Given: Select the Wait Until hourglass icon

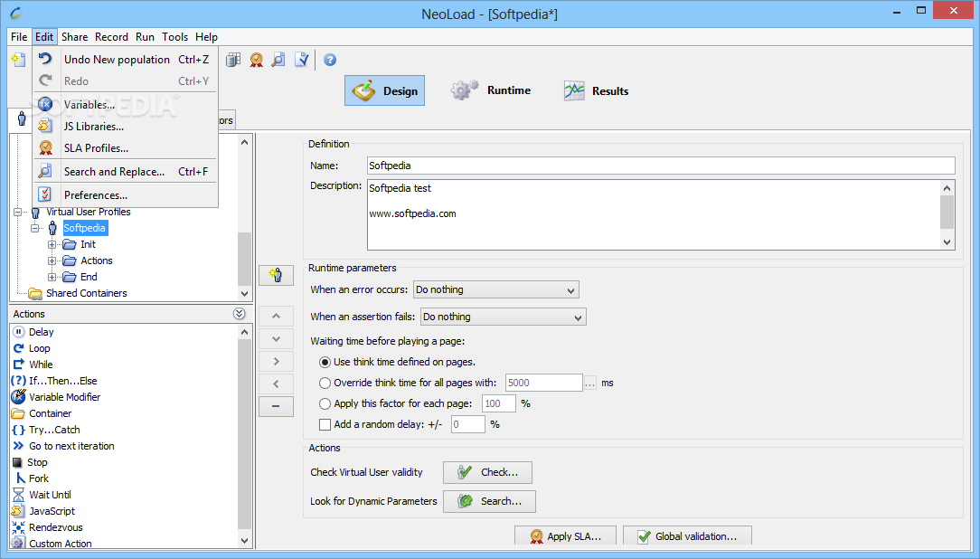Looking at the screenshot, I should coord(19,495).
